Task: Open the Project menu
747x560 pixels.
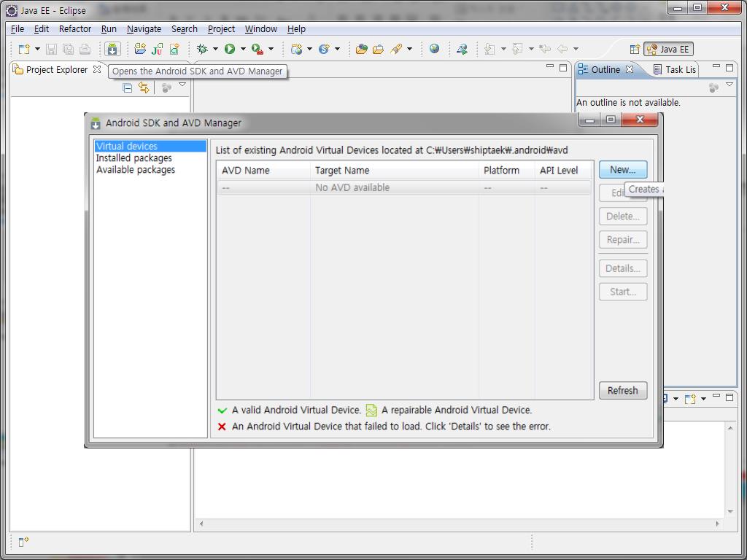Action: [221, 29]
